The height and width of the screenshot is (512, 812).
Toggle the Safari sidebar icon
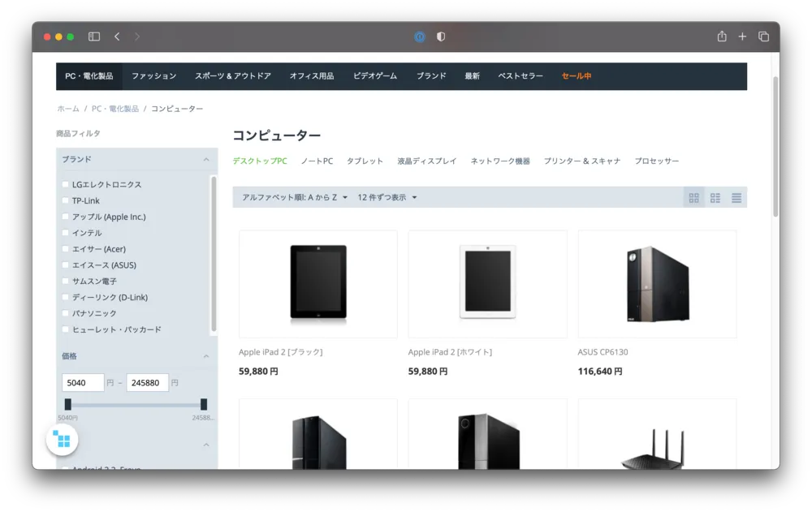(93, 37)
